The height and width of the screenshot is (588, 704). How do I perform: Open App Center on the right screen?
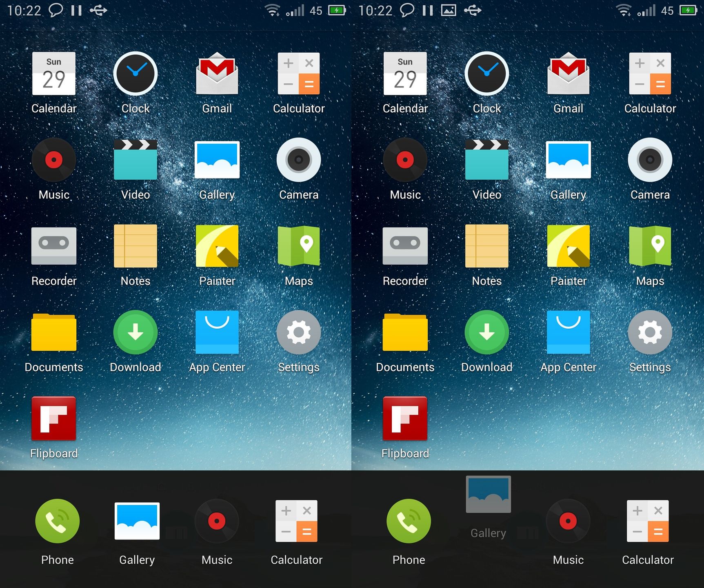point(569,332)
